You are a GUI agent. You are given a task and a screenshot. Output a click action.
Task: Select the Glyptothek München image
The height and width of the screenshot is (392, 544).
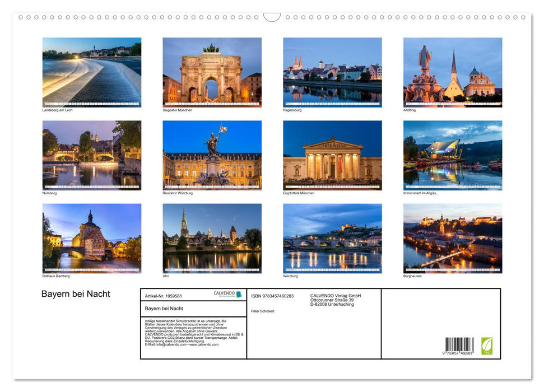click(332, 154)
